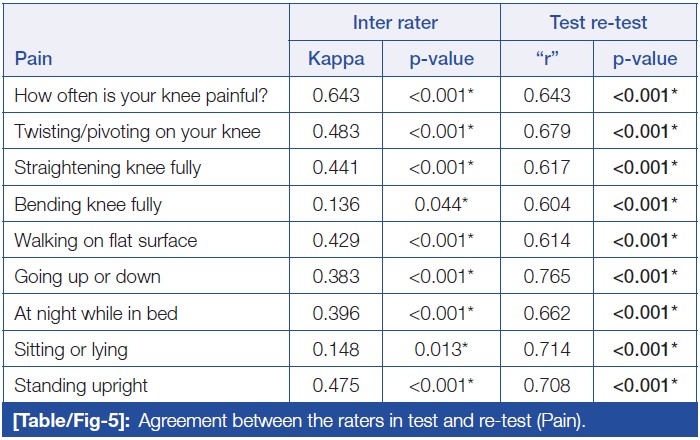Click the "Twisting/pivoting on your knee" row label
Screen dimensions: 700x440
137,132
